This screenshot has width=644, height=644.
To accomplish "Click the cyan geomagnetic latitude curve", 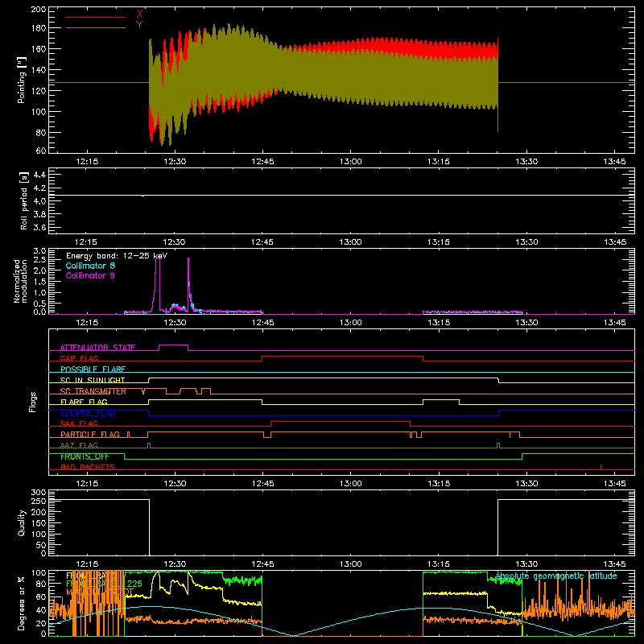I will (341, 621).
